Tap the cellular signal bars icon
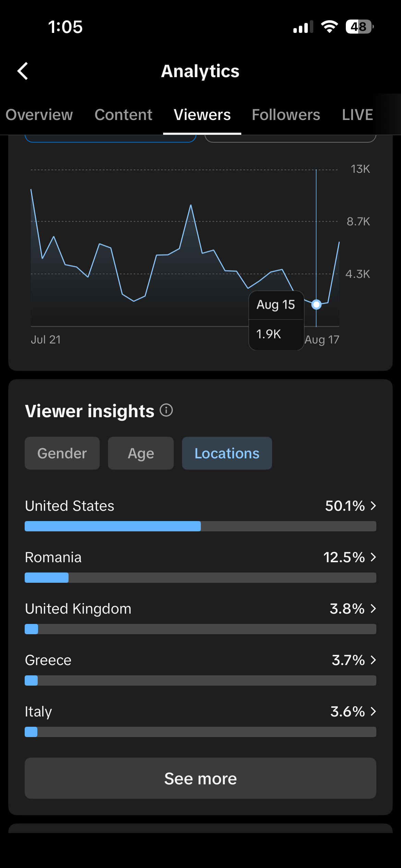 coord(303,27)
